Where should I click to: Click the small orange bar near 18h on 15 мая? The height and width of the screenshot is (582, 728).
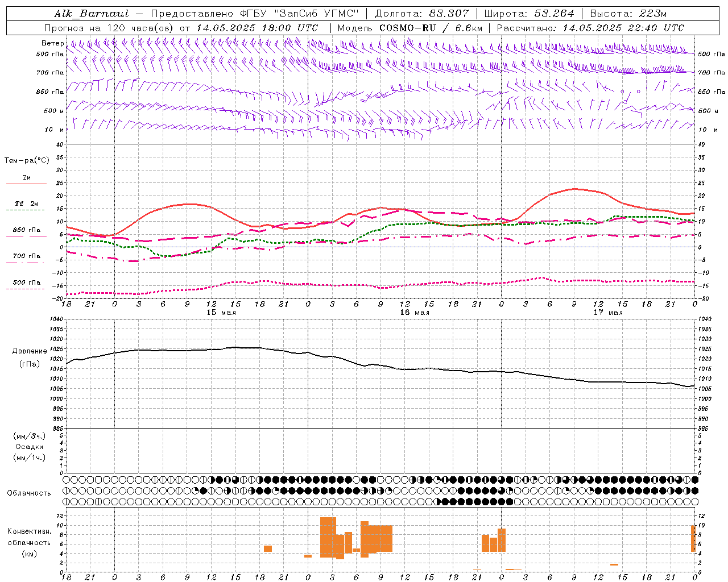coord(268,548)
